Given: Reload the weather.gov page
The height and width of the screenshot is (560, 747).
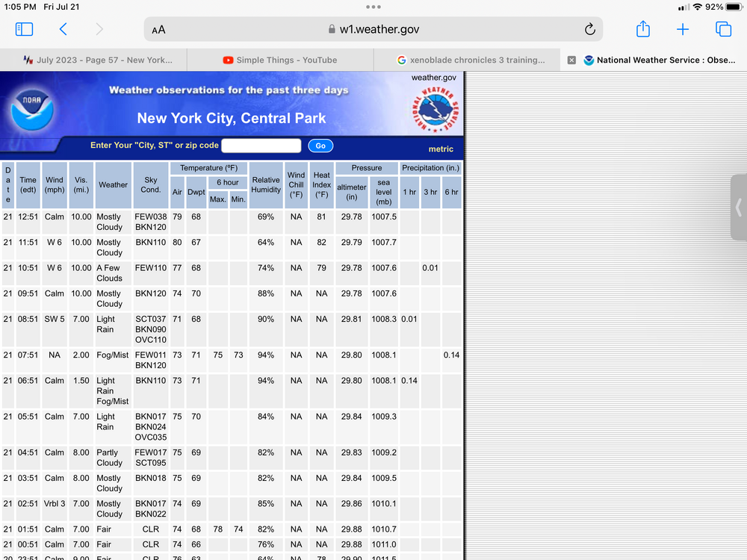Looking at the screenshot, I should [590, 30].
